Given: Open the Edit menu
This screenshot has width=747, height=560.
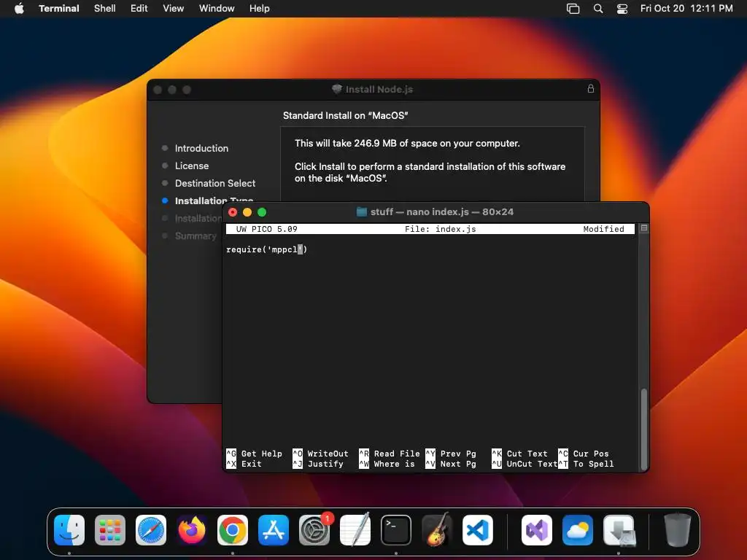Looking at the screenshot, I should [139, 8].
